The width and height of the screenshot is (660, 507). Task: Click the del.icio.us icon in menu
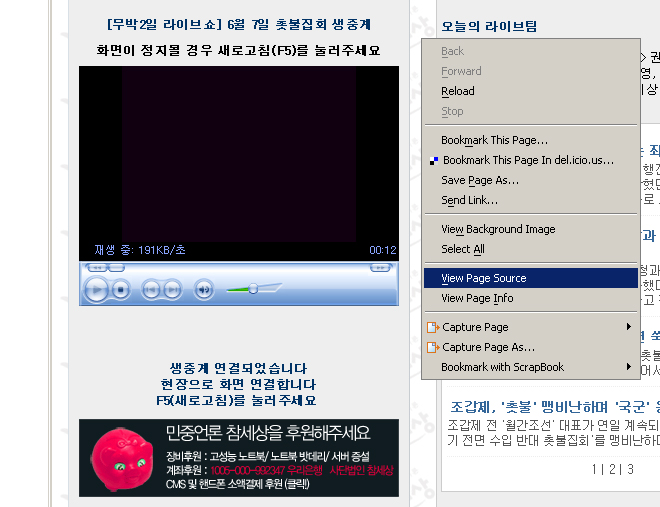pos(434,161)
